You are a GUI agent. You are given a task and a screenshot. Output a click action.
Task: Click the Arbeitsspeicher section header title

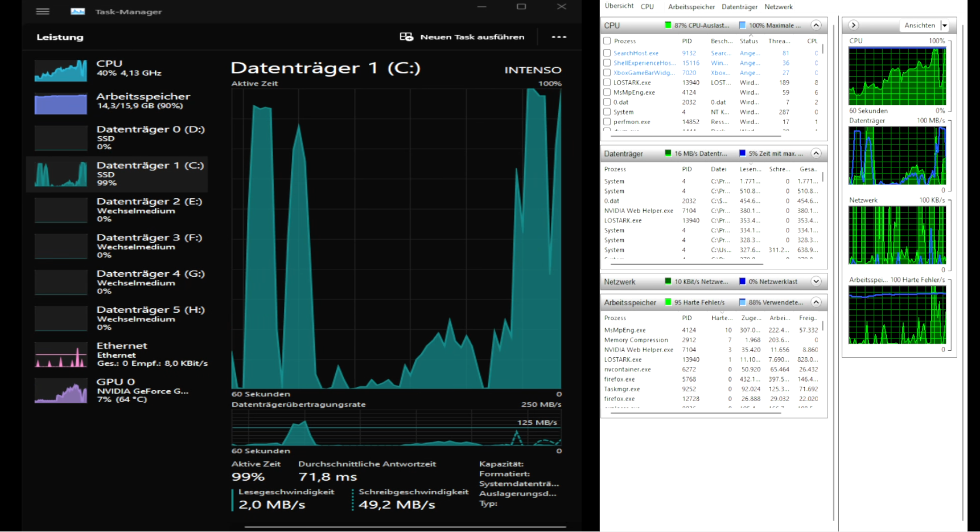(x=630, y=302)
